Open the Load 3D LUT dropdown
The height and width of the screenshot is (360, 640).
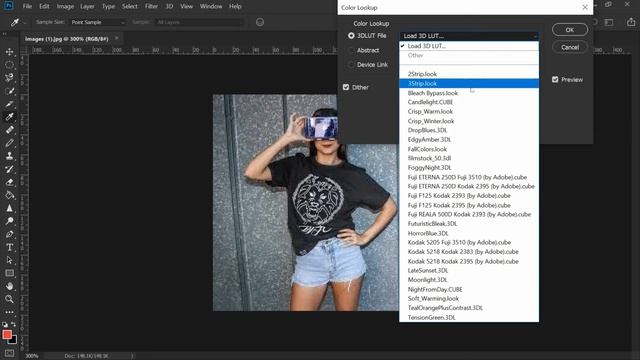pyautogui.click(x=469, y=36)
